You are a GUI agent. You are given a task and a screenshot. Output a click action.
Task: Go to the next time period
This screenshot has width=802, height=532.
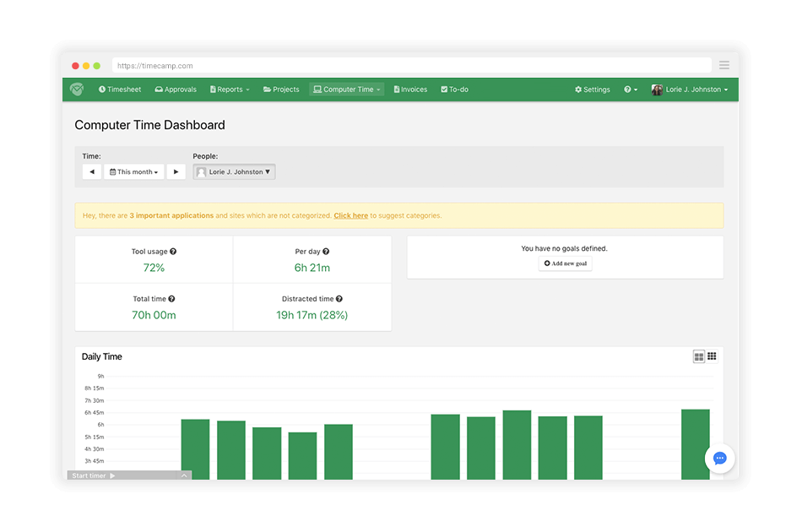[176, 172]
